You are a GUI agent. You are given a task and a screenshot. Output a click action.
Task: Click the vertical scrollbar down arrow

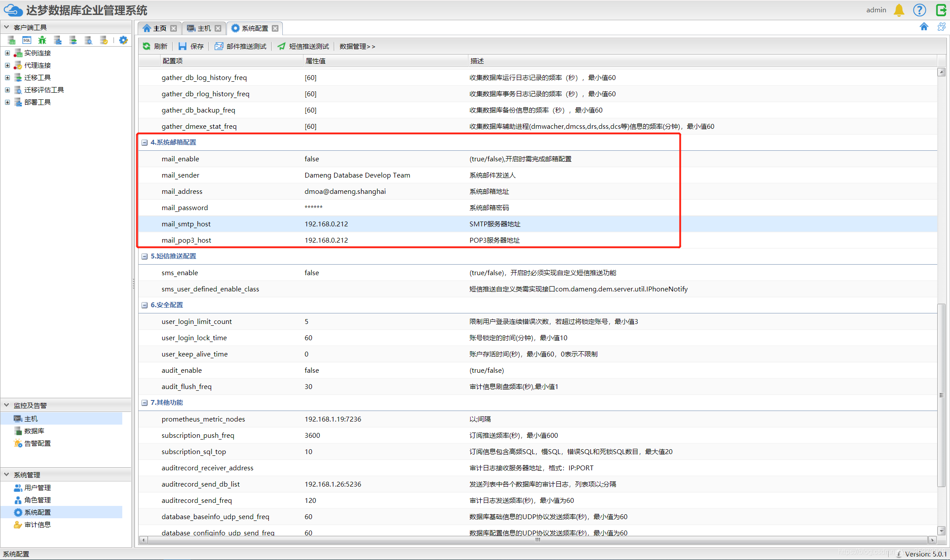(x=941, y=531)
